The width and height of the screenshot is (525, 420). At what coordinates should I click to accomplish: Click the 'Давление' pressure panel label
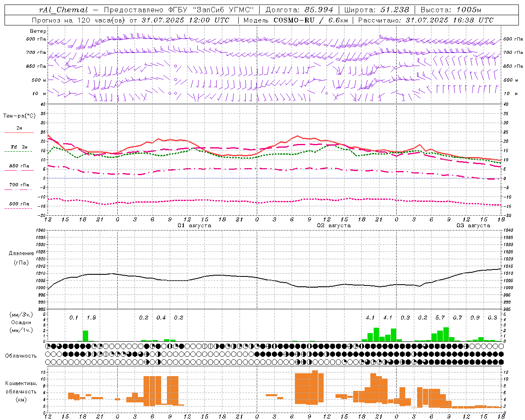[21, 253]
